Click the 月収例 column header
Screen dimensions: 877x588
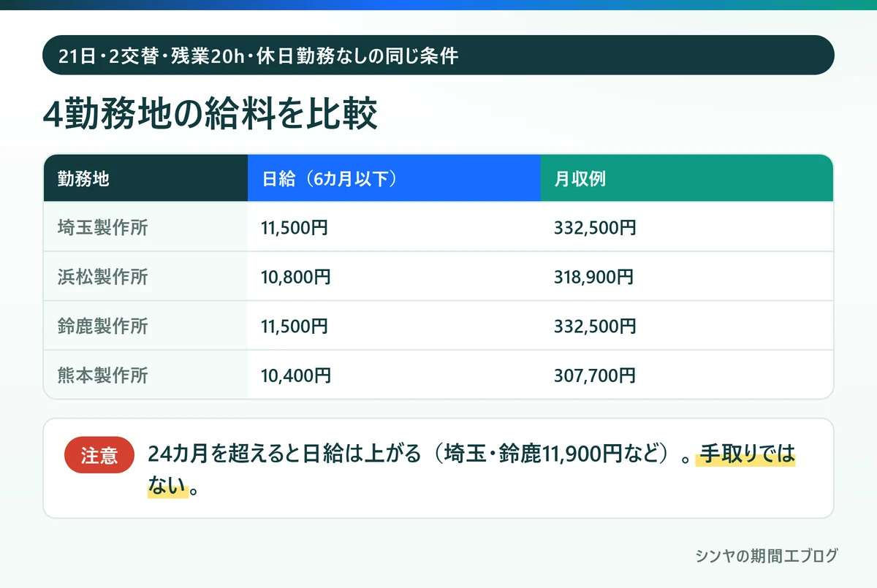pos(687,178)
